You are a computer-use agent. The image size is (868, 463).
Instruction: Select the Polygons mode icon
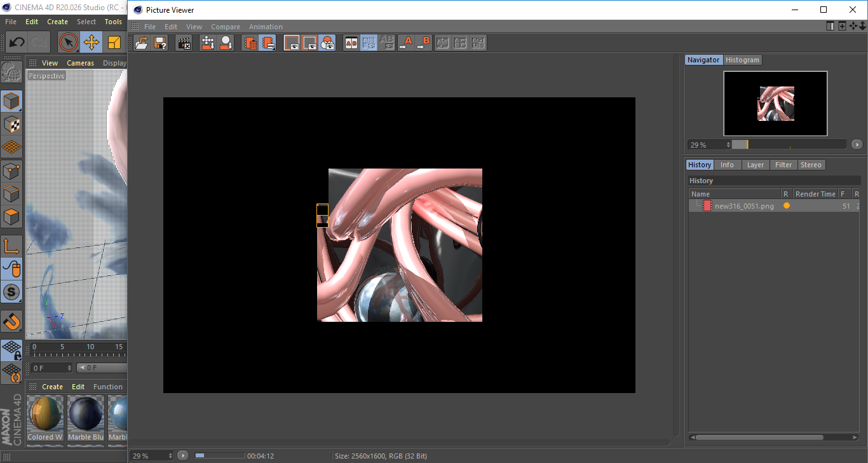[11, 217]
